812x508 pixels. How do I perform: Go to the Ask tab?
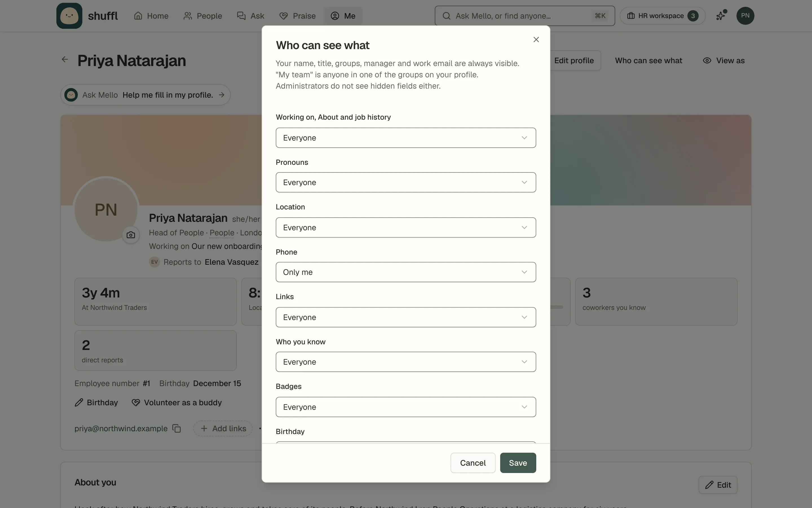(x=250, y=16)
